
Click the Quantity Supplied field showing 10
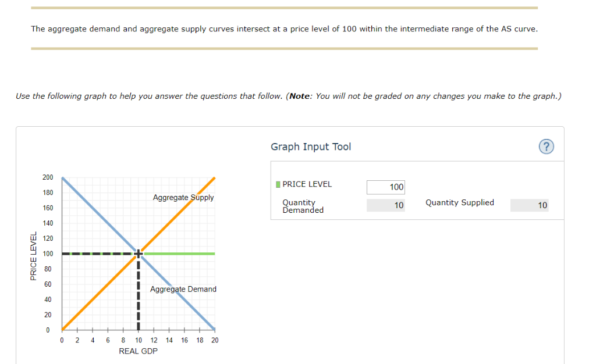pos(529,205)
